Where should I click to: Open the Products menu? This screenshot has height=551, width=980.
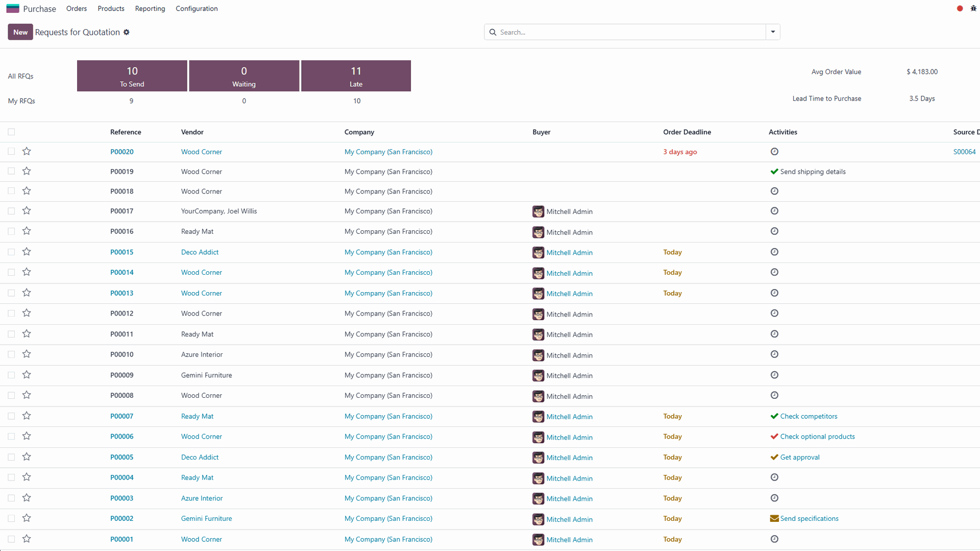pos(111,9)
